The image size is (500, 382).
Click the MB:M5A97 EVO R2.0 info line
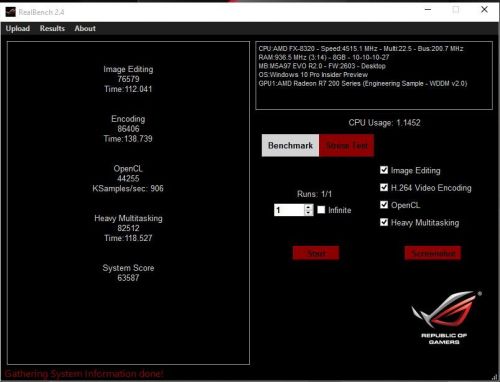(322, 66)
